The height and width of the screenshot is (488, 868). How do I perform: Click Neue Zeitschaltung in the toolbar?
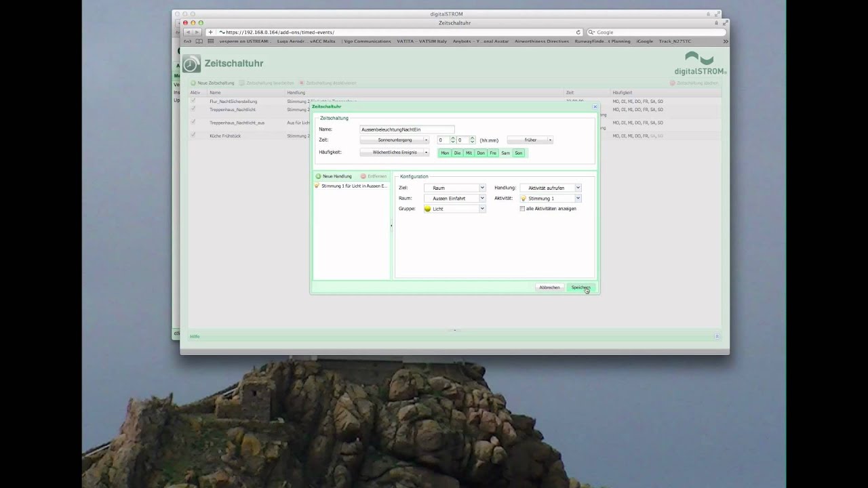click(212, 83)
